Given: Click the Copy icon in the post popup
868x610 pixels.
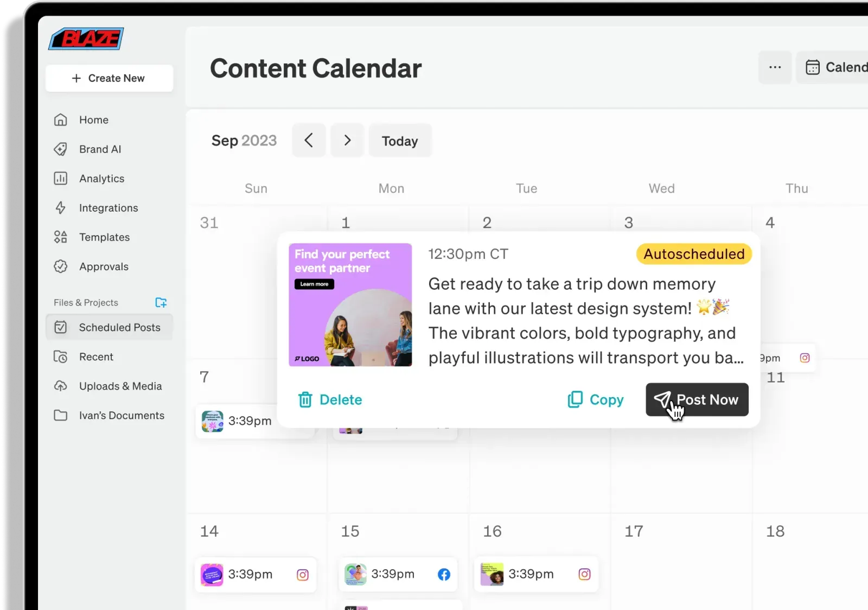Looking at the screenshot, I should click(575, 400).
